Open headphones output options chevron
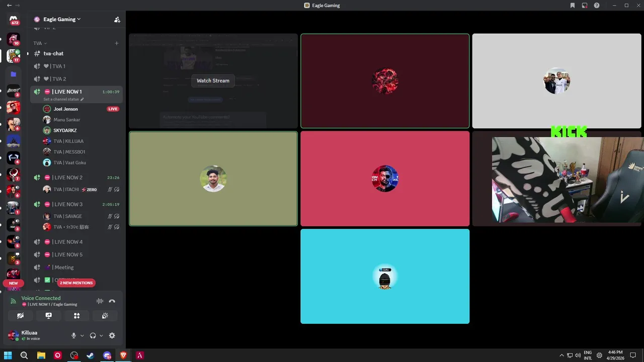The width and height of the screenshot is (644, 362). click(101, 335)
